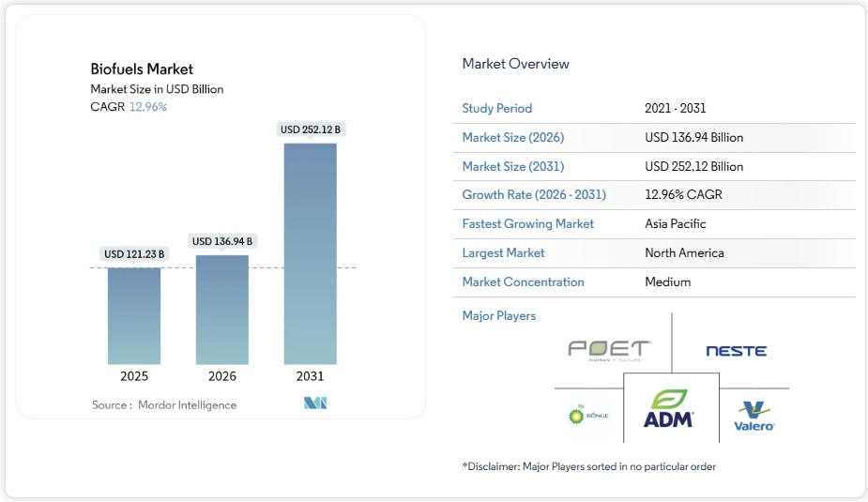Click the 12.96% CAGR value under chart title
The width and height of the screenshot is (868, 502).
click(147, 107)
